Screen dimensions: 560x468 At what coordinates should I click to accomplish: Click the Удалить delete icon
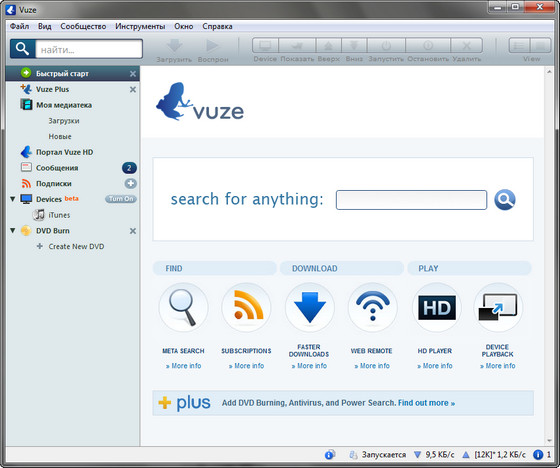tap(466, 46)
